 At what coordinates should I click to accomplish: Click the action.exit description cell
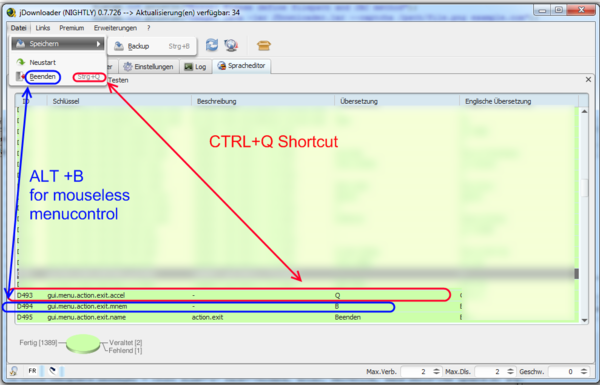[x=207, y=317]
